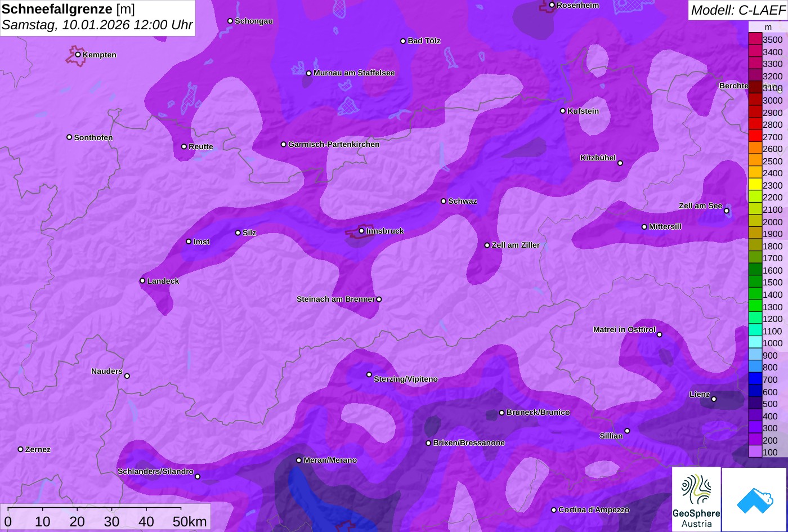Click the Schongau location dot
This screenshot has width=788, height=532.
(x=230, y=21)
